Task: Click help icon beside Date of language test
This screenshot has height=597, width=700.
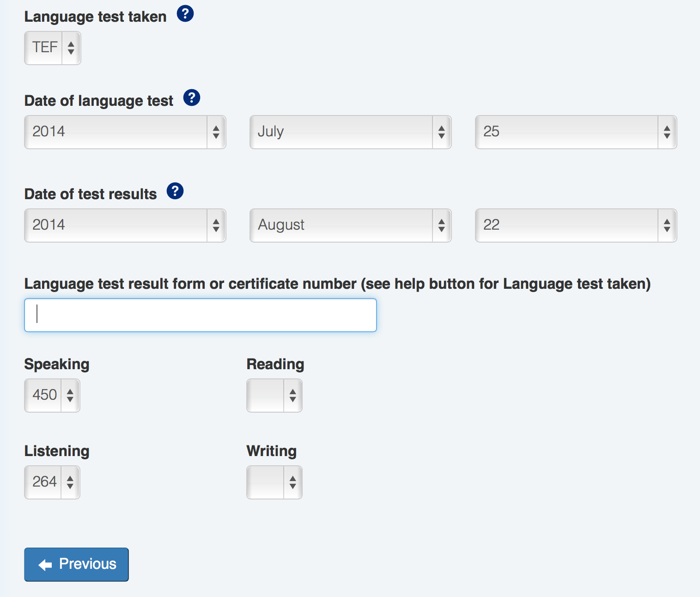Action: coord(192,98)
